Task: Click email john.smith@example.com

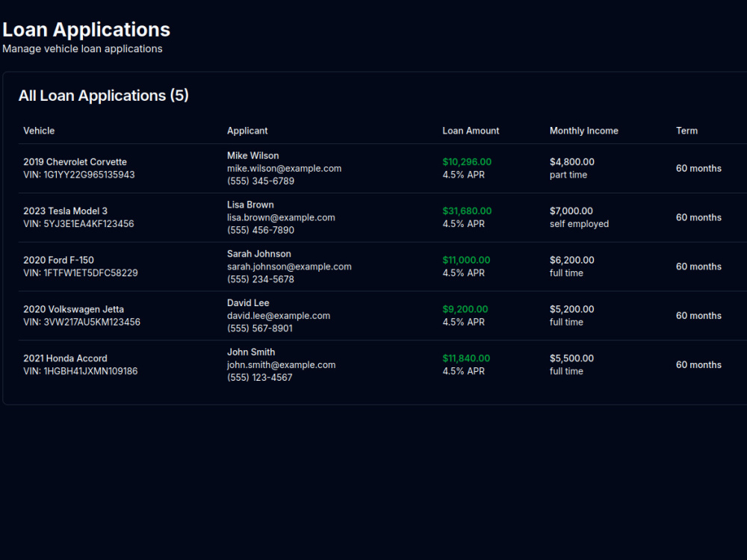Action: (x=282, y=365)
